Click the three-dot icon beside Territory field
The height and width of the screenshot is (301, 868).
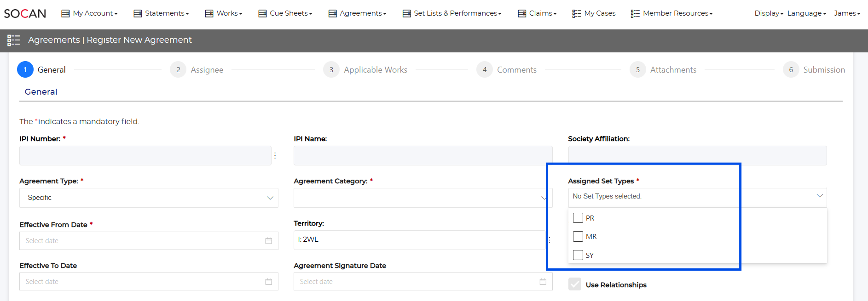pos(550,240)
